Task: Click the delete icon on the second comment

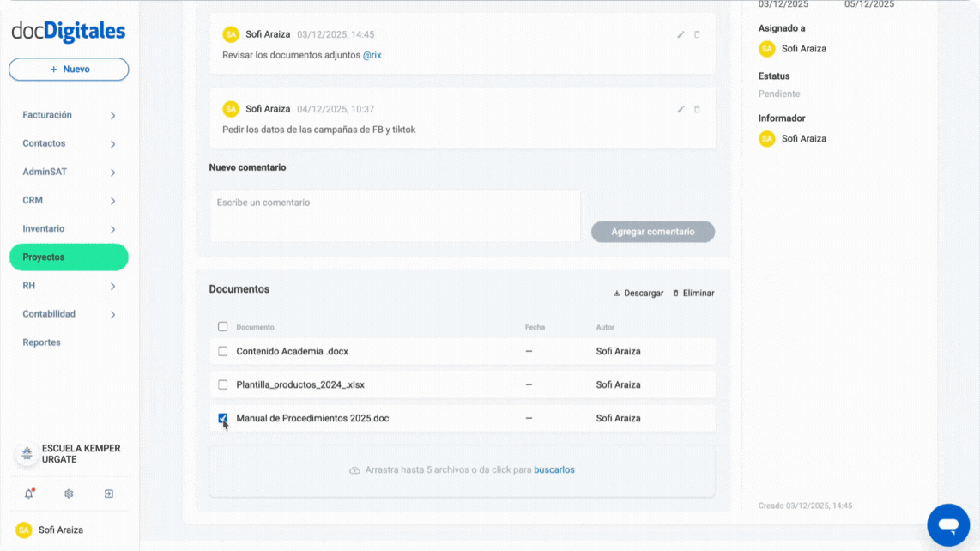Action: click(x=697, y=109)
